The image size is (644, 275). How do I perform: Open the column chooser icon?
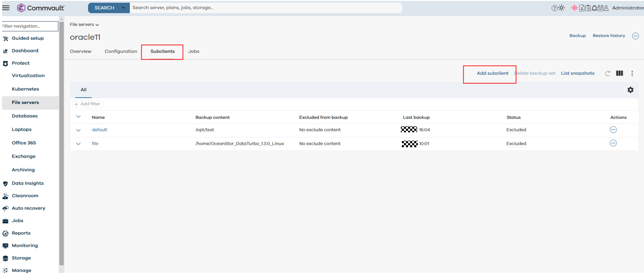coord(619,74)
